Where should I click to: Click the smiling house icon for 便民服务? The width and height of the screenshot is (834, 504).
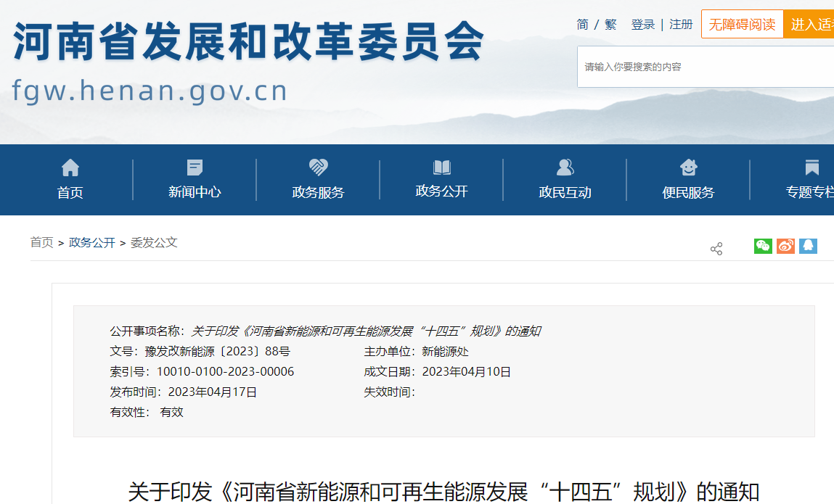pyautogui.click(x=688, y=168)
